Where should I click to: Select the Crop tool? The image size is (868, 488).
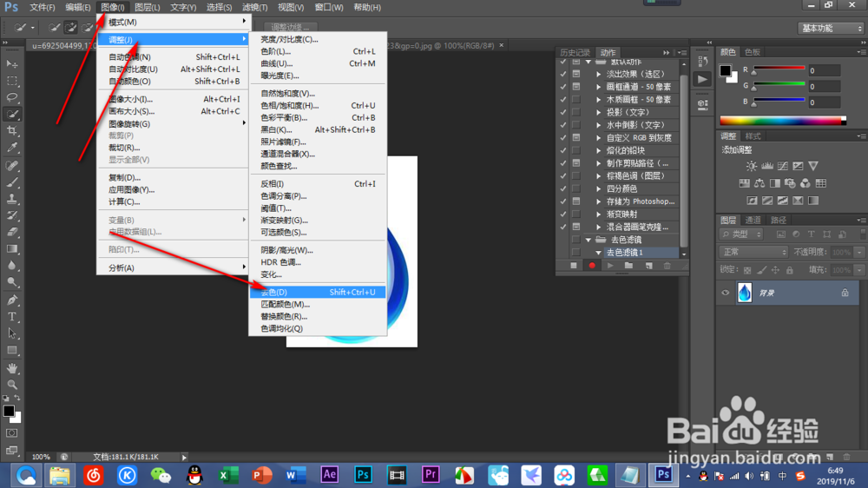click(x=11, y=131)
